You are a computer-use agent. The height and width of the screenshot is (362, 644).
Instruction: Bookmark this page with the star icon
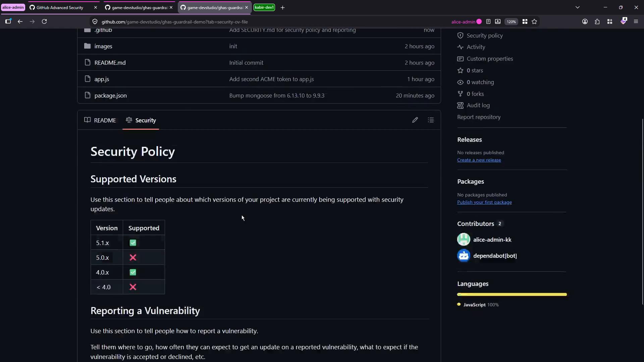534,21
